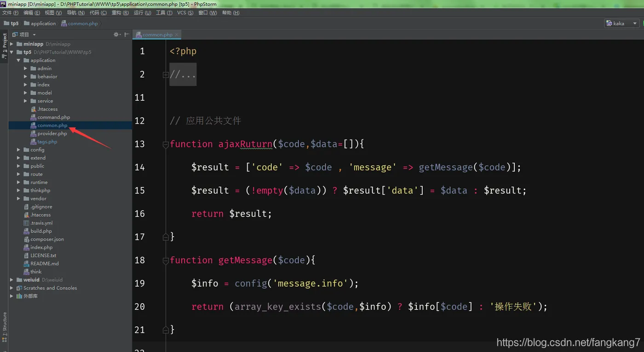Expand the vendor folder
The height and width of the screenshot is (352, 644).
[19, 199]
